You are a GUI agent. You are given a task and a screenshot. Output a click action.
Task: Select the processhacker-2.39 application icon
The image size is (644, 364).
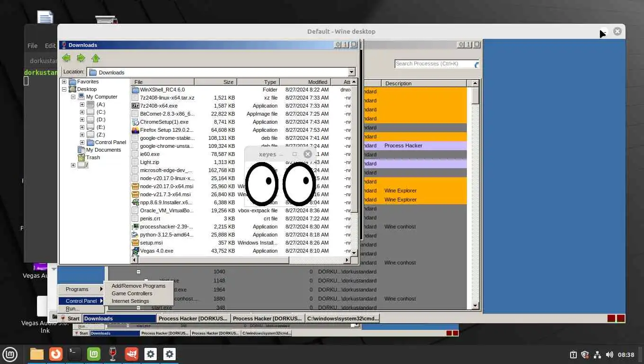click(x=135, y=227)
